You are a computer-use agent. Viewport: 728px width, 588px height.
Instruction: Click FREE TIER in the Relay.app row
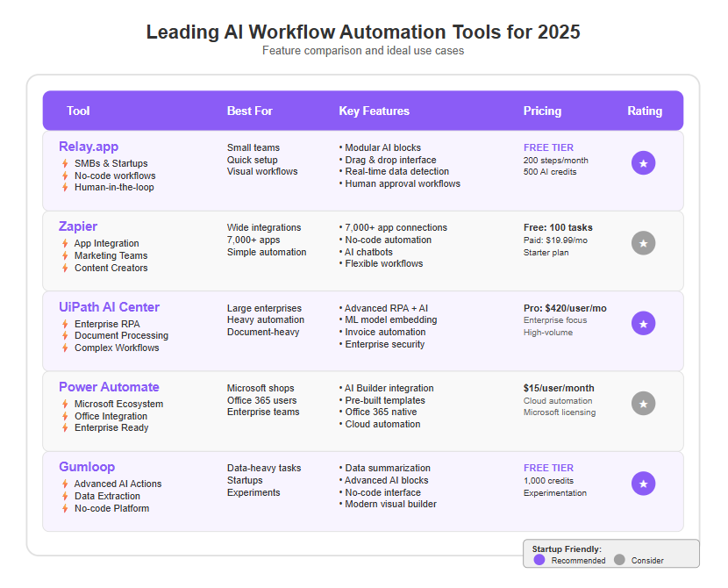coord(548,147)
